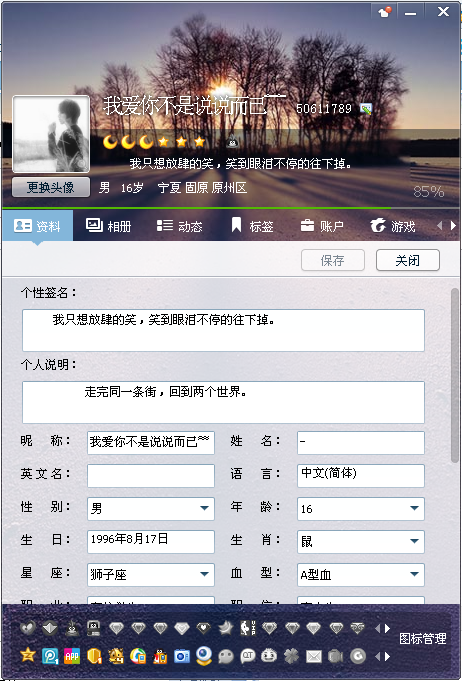This screenshot has height=681, width=462.
Task: Click the heart-shaped diamond badge icon
Action: (x=204, y=628)
